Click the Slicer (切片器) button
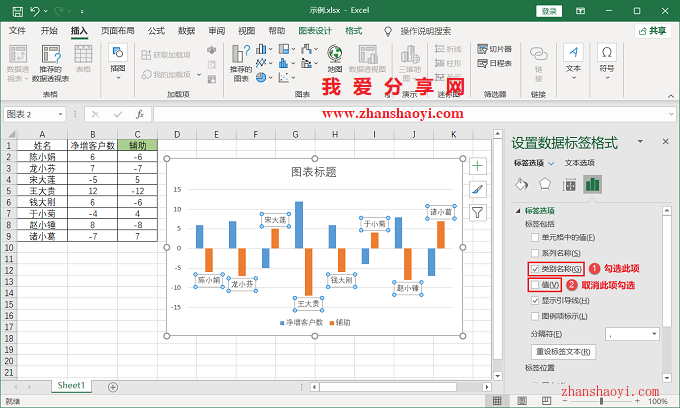Screen dimensions: 680x408 tap(495, 49)
